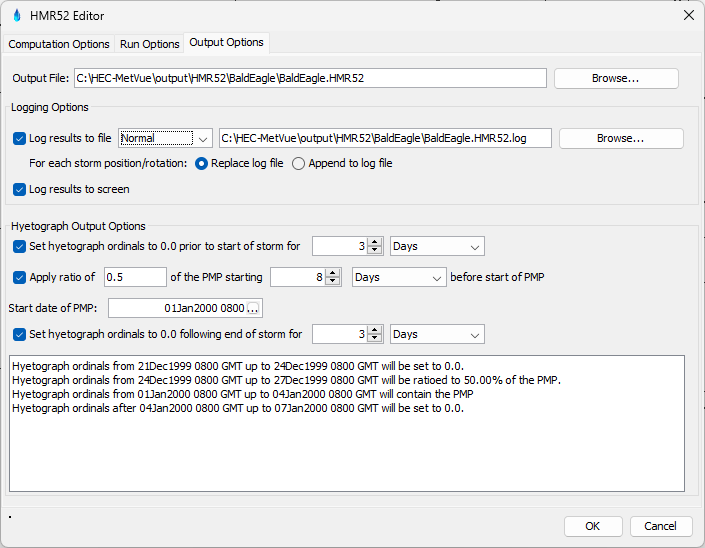Screen dimensions: 705x548
Task: Click the ratio value 0.5 input field
Action: (x=135, y=277)
